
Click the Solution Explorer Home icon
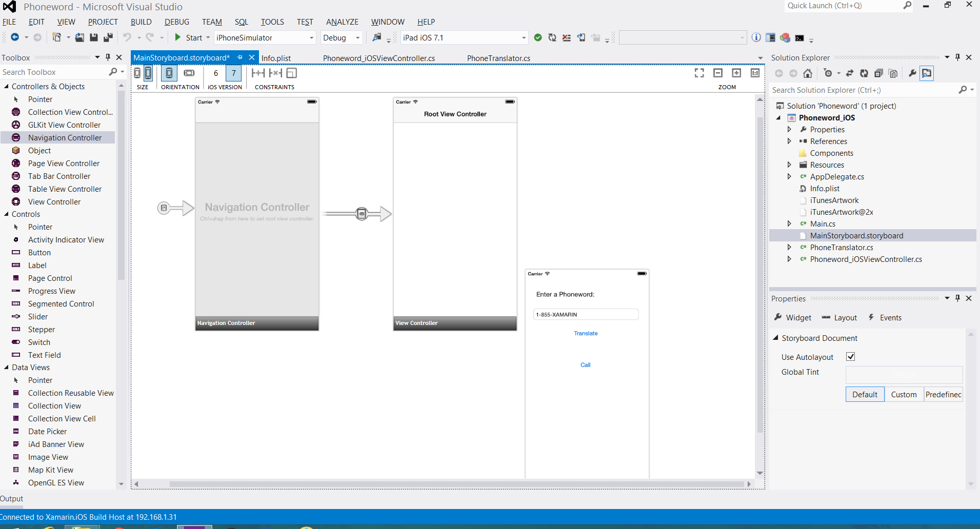tap(808, 73)
